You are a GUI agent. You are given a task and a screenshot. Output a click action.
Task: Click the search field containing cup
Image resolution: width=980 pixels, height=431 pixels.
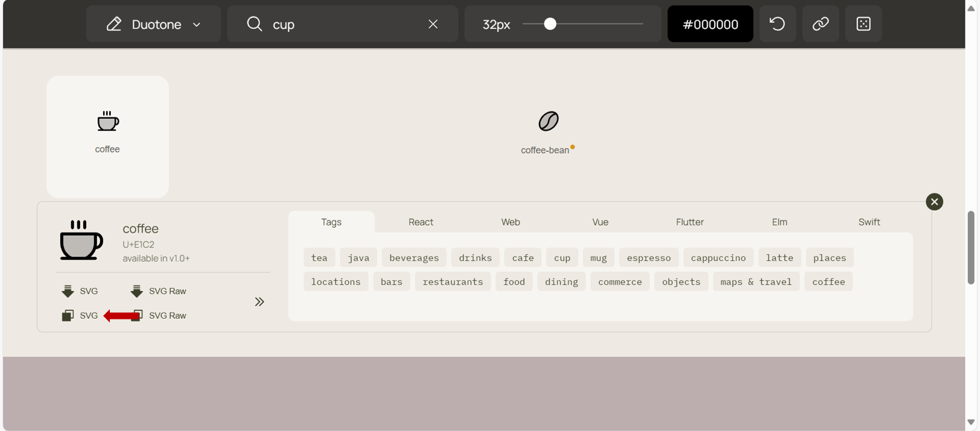click(344, 24)
